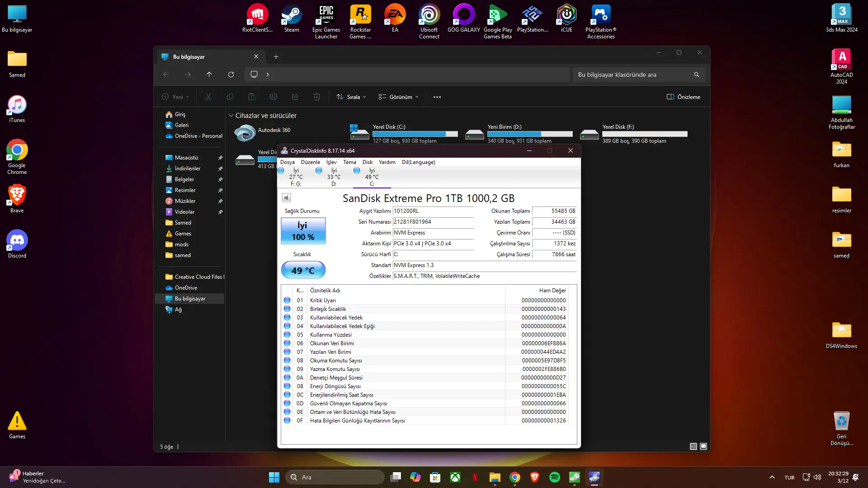868x488 pixels.
Task: Open the Steam desktop shortcut
Action: [x=292, y=19]
